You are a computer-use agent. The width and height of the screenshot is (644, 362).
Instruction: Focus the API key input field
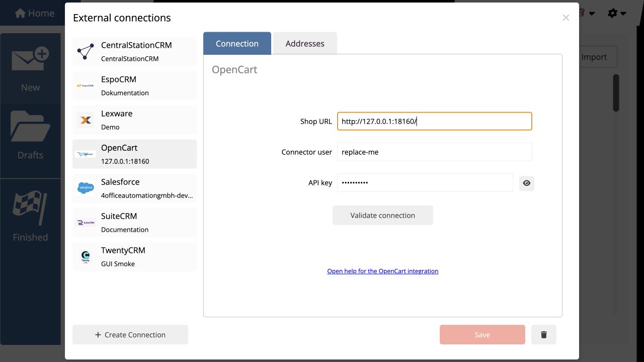point(425,183)
